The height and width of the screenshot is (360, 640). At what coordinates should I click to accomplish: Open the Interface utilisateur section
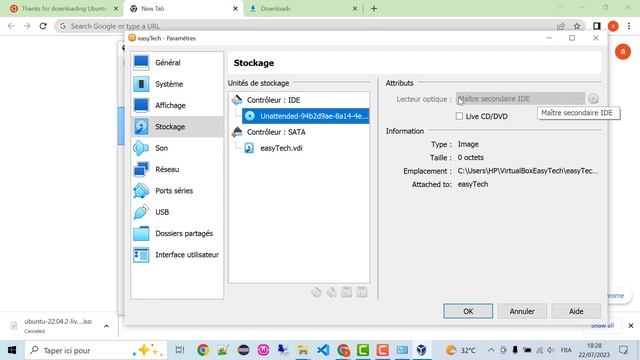click(x=177, y=255)
